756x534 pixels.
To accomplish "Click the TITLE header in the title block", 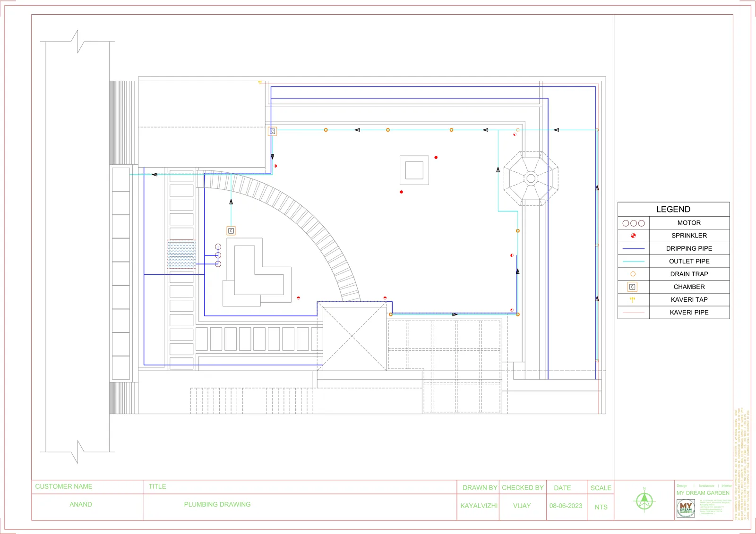I will click(x=157, y=486).
